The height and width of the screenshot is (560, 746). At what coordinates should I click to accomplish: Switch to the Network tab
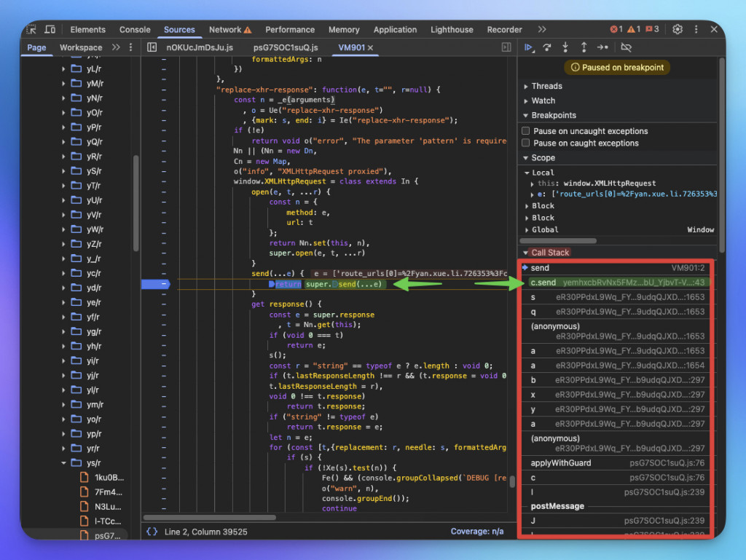225,30
